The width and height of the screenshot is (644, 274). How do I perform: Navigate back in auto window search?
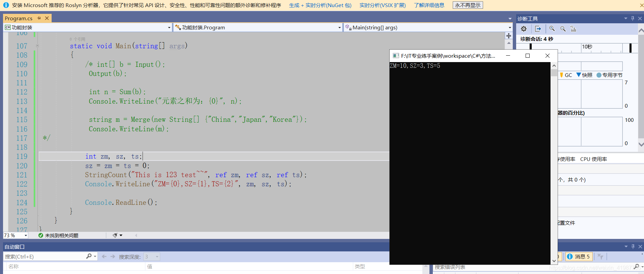click(x=104, y=256)
